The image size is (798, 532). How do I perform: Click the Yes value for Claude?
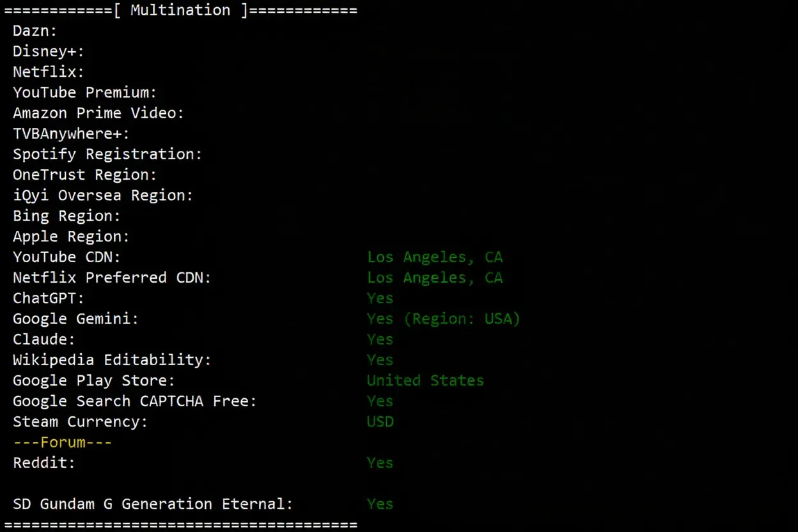(x=380, y=339)
